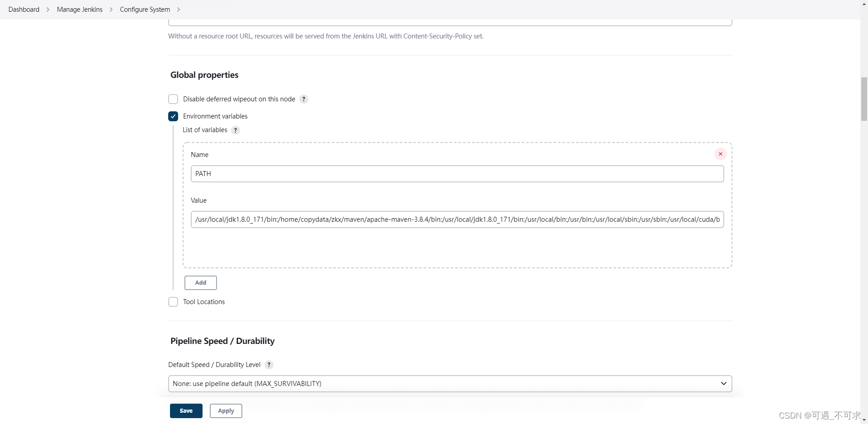Focus the Value field with path string
Screen dimensions: 868x424
[457, 219]
